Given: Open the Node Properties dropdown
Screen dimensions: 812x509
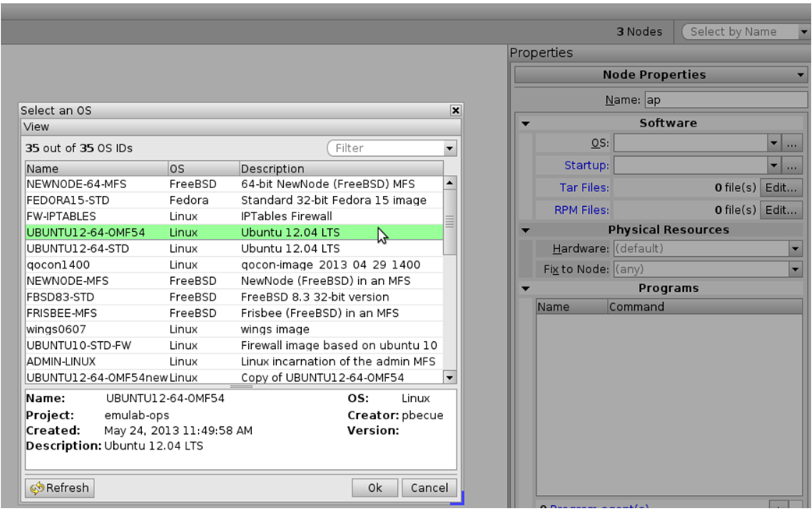Looking at the screenshot, I should point(660,75).
